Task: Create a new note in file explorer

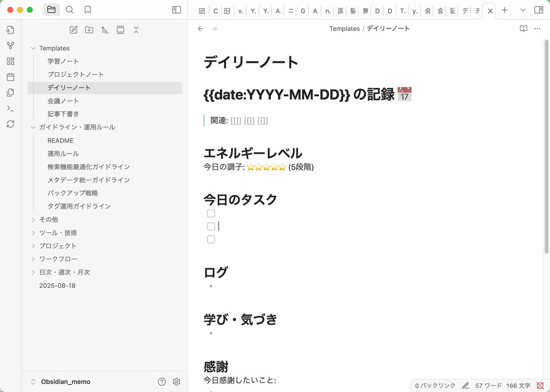Action: (73, 30)
